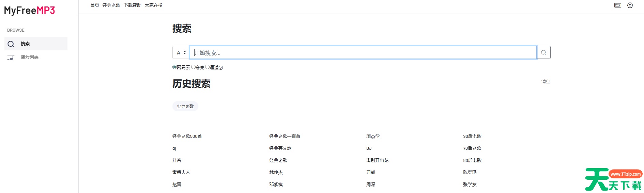The height and width of the screenshot is (193, 644).
Task: Select the 网易云 source radio button
Action: (174, 67)
